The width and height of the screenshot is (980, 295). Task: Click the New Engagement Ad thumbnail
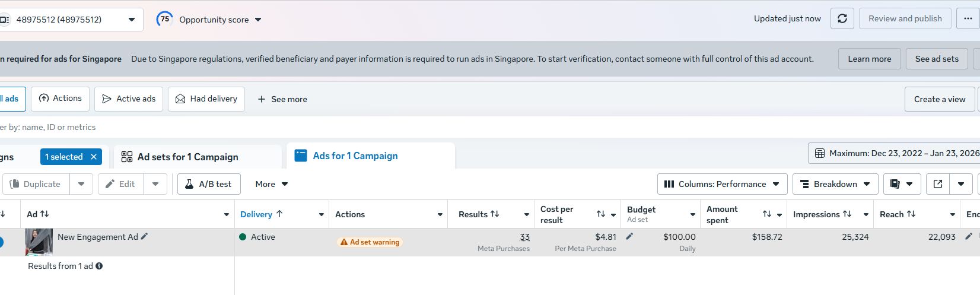(x=39, y=242)
